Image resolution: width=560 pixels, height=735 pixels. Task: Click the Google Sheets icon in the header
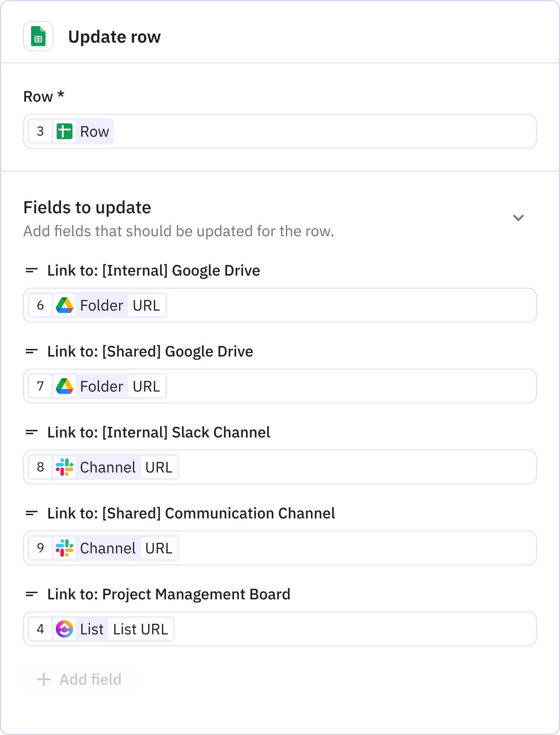tap(38, 36)
